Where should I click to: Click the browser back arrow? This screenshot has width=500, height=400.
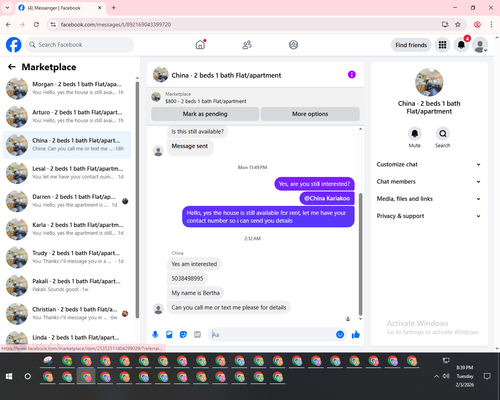coord(8,24)
